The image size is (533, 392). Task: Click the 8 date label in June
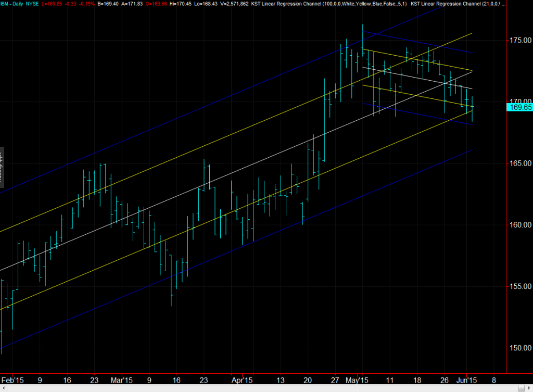[494, 380]
